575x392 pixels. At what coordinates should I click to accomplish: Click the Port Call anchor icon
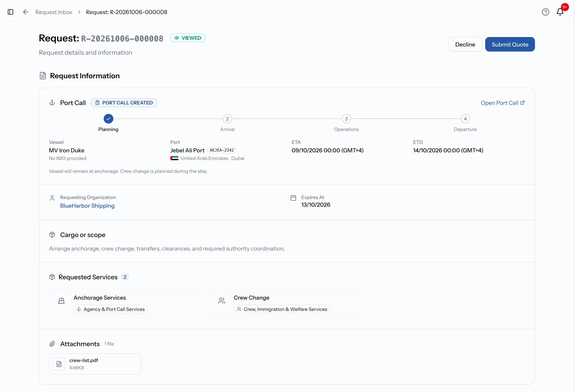pyautogui.click(x=52, y=103)
